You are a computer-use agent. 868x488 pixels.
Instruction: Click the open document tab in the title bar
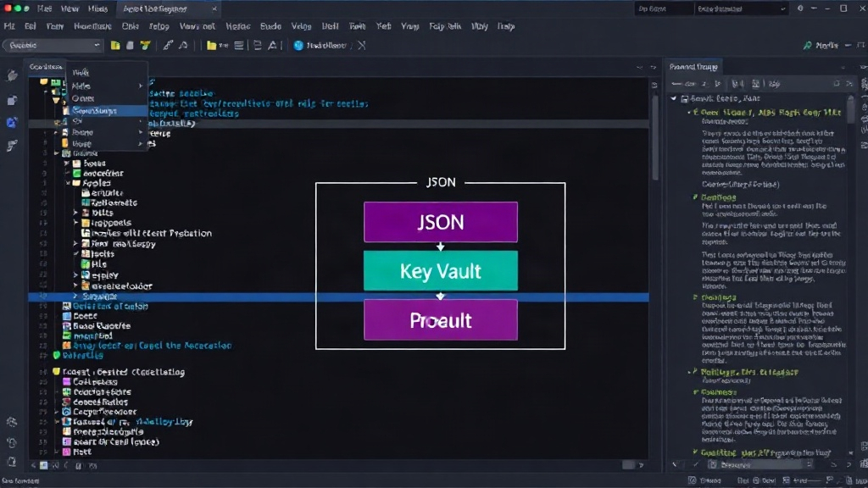point(167,8)
